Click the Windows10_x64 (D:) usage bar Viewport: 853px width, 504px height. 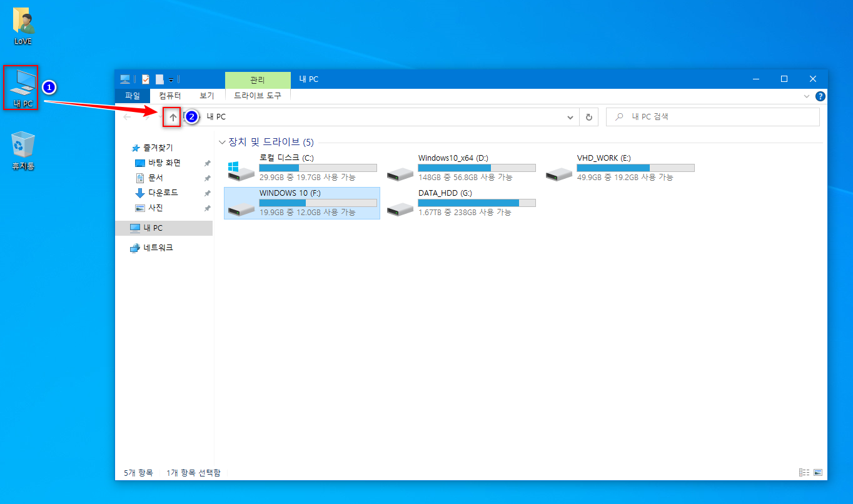click(477, 168)
